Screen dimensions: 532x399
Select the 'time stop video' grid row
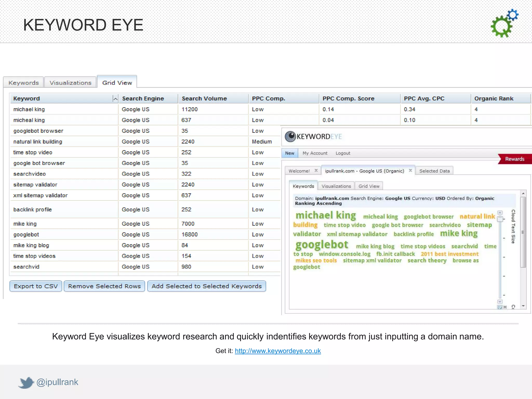click(145, 152)
